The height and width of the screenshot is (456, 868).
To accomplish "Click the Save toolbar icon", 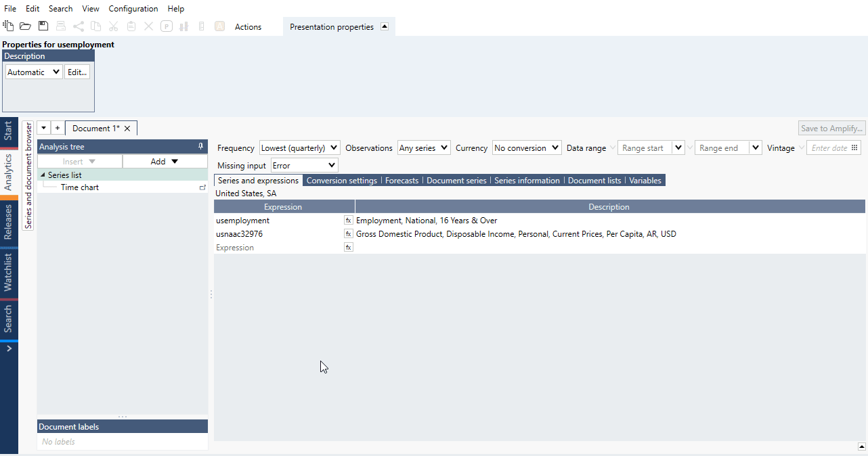I will [43, 26].
